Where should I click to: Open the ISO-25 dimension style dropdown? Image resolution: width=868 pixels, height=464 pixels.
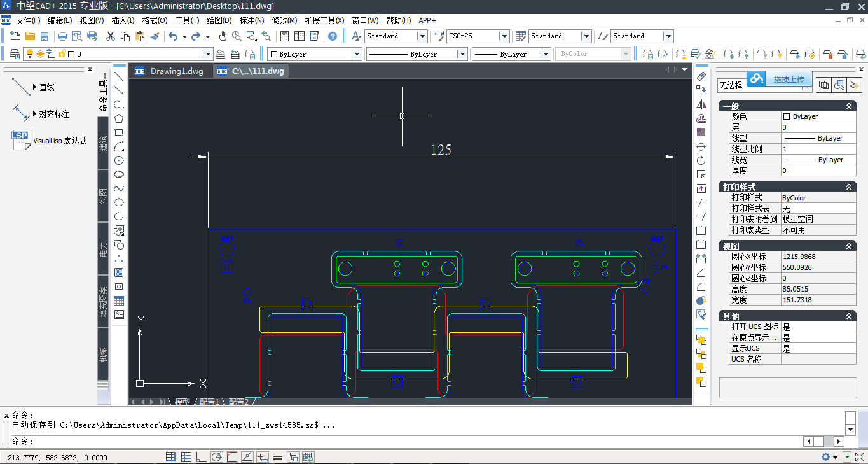click(x=504, y=36)
